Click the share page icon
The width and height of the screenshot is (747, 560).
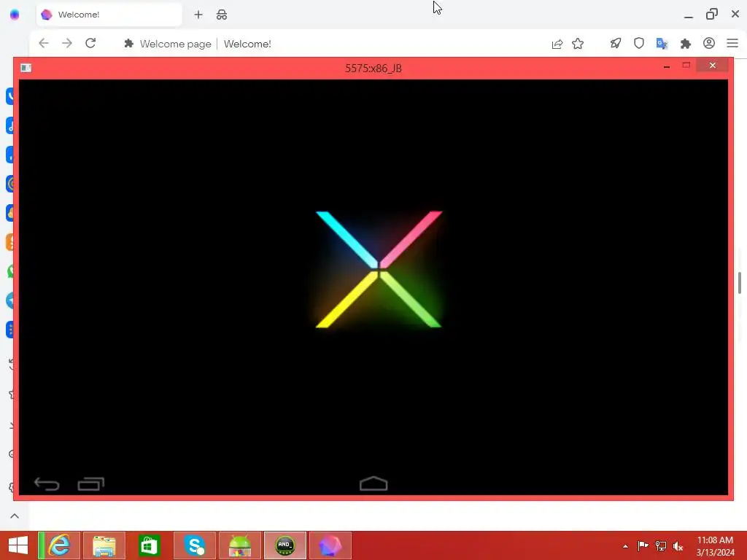tap(557, 44)
